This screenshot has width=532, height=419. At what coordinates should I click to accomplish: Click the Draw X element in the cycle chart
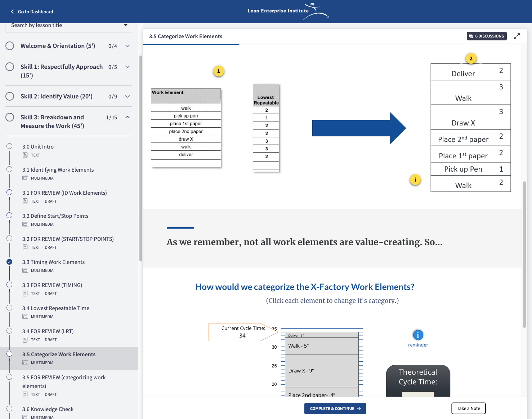click(322, 370)
